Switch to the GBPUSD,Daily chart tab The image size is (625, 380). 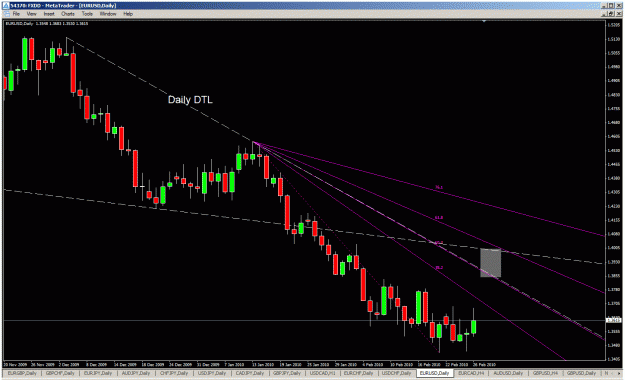point(582,373)
